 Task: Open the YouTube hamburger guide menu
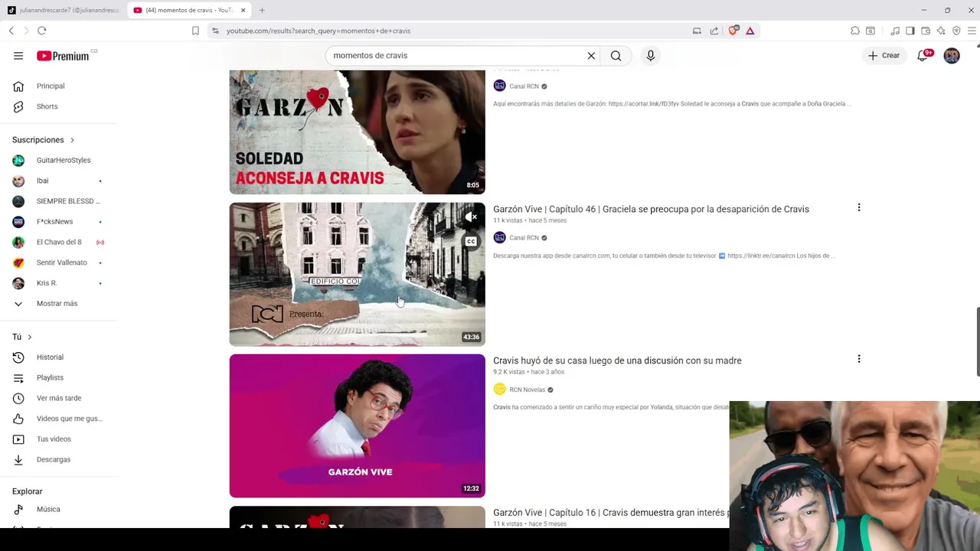(18, 56)
